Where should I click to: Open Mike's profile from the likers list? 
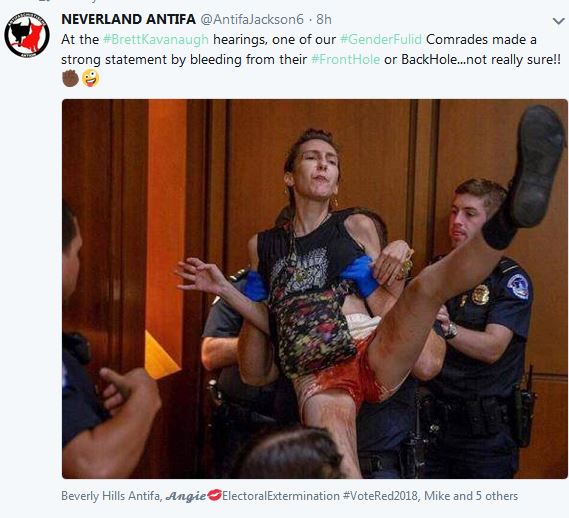436,496
